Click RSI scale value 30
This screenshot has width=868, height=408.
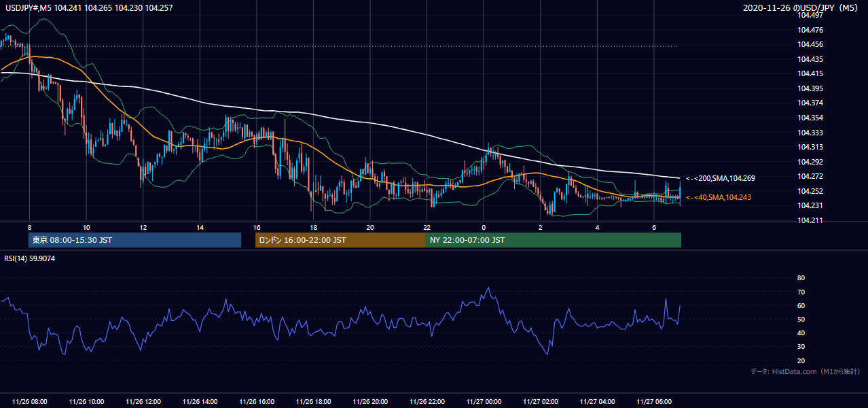click(801, 347)
